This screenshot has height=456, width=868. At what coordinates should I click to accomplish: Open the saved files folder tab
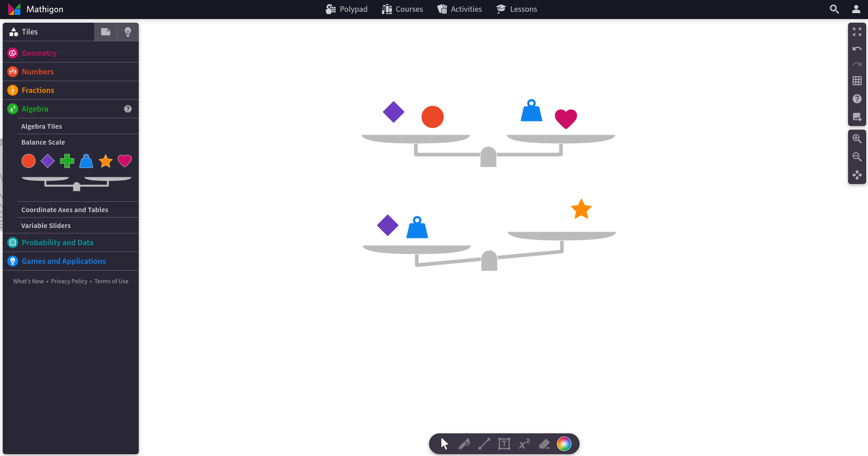(106, 32)
